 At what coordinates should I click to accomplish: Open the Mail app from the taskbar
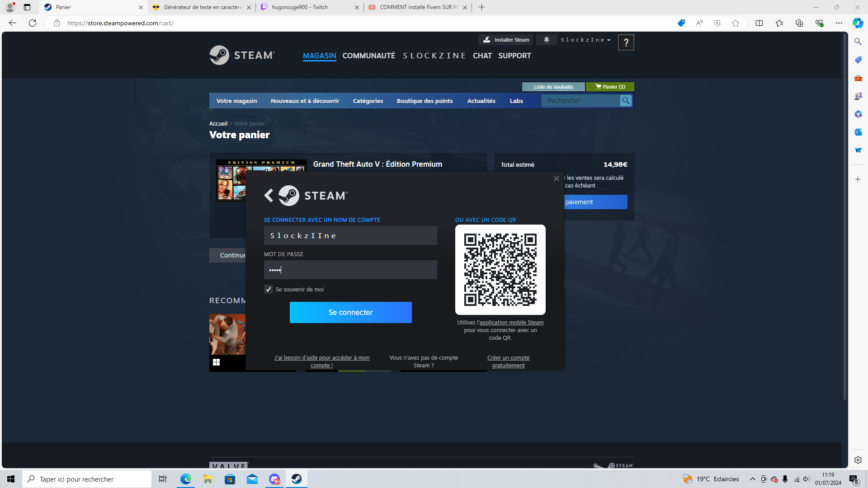point(252,479)
